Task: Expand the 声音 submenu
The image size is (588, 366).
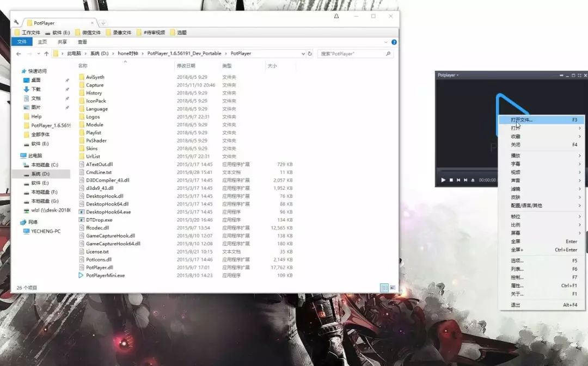Action: (x=542, y=181)
